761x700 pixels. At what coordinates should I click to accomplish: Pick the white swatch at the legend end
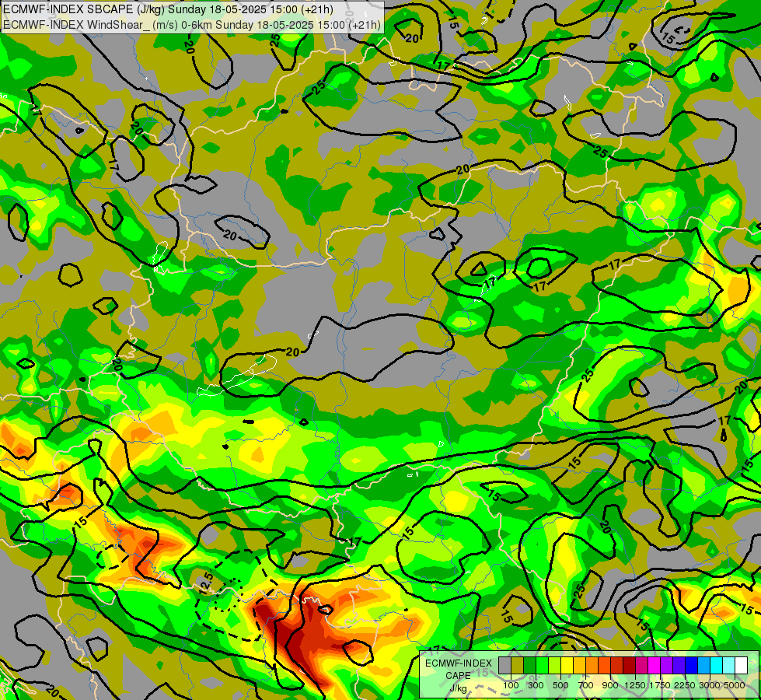click(741, 666)
